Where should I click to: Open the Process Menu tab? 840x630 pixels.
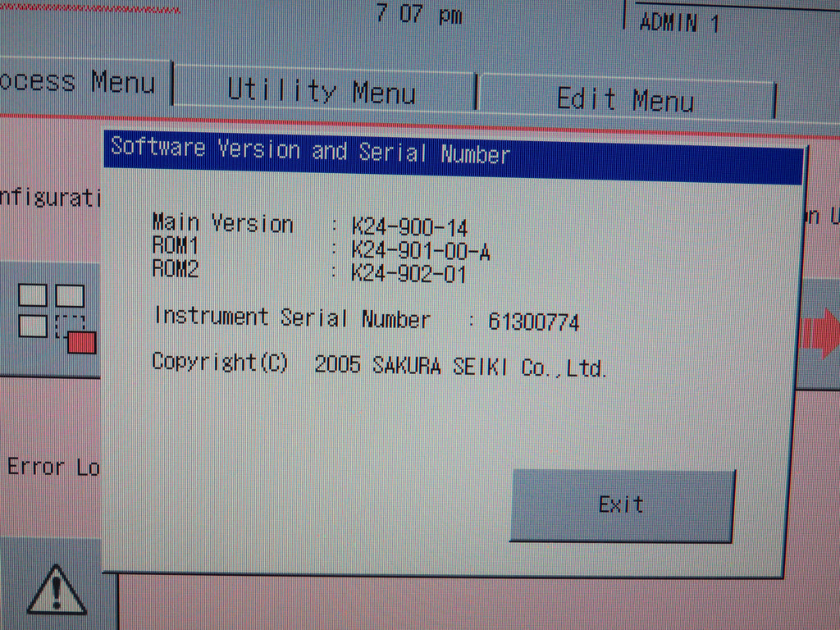coord(82,83)
